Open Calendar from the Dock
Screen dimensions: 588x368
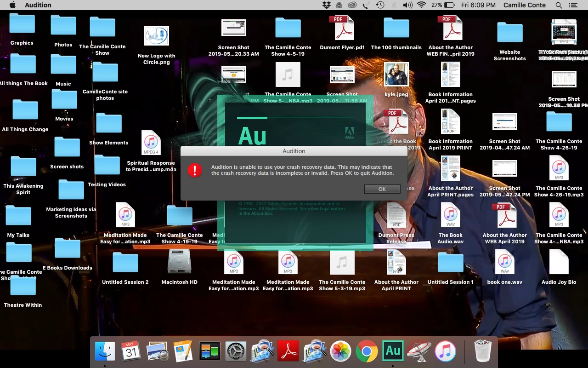pos(131,352)
